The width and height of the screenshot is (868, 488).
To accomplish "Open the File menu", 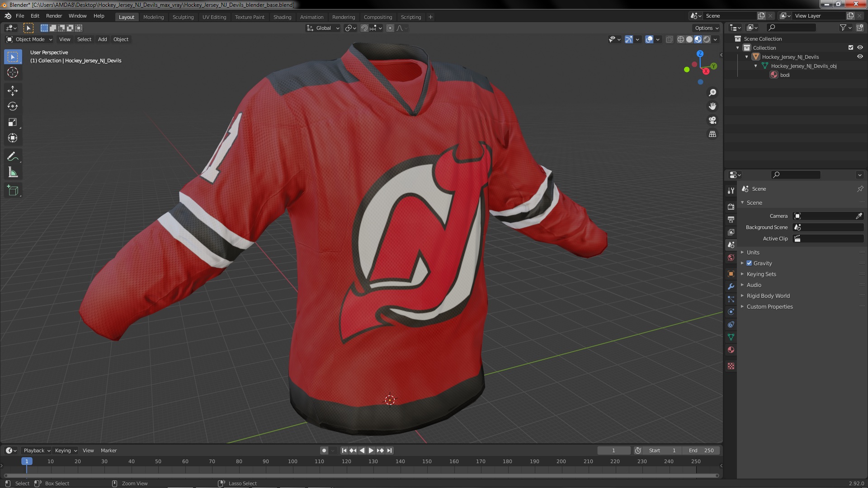I will pyautogui.click(x=20, y=16).
